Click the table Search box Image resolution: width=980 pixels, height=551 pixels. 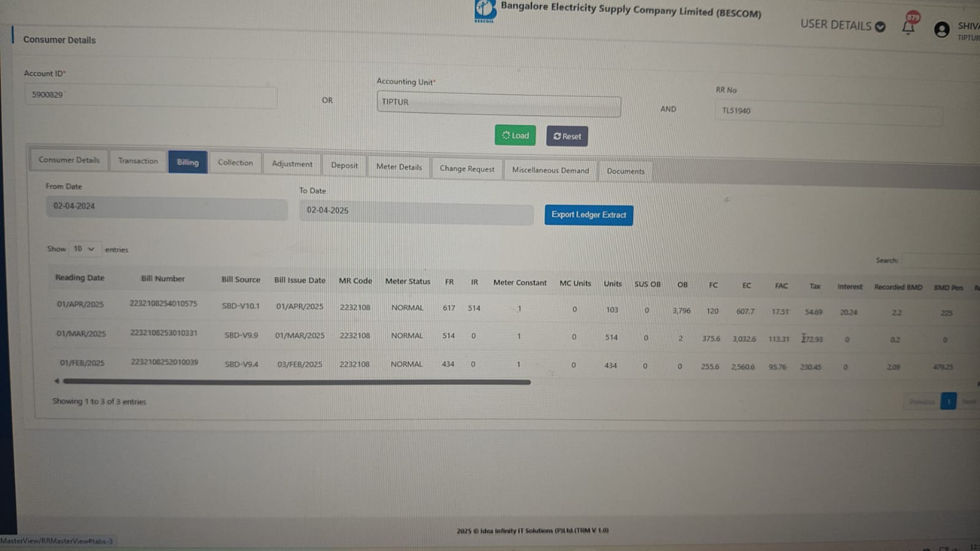click(x=941, y=260)
